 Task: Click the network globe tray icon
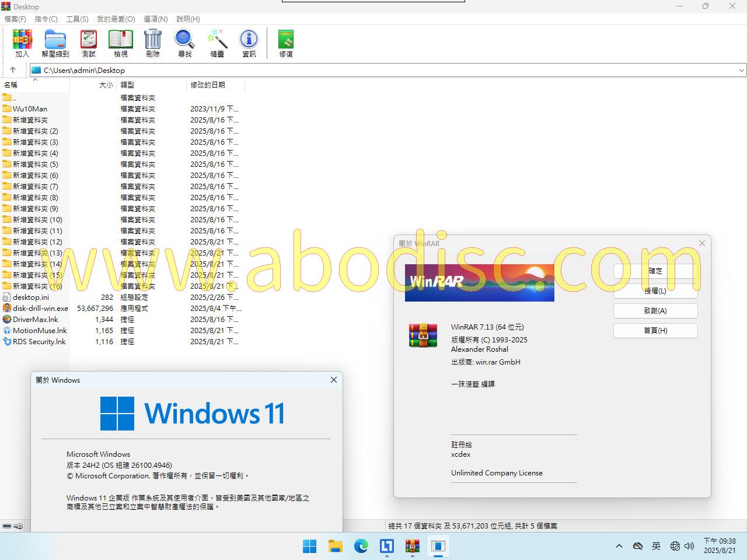click(x=675, y=546)
